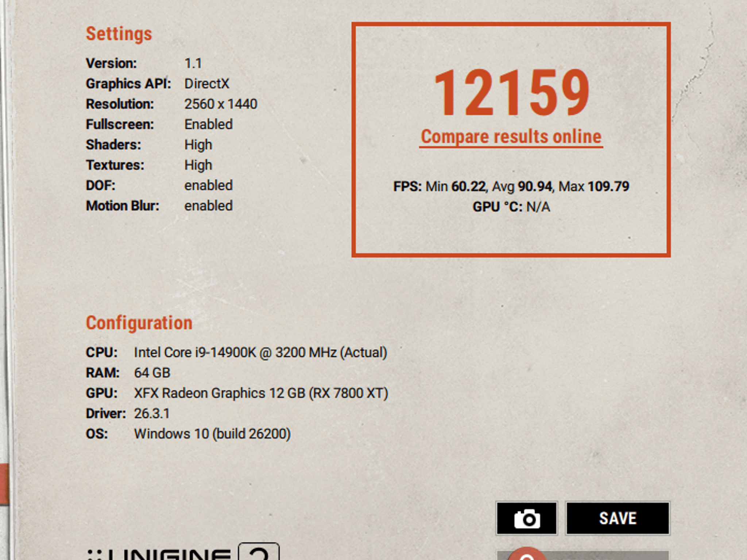Select the Graphics API value DirectX
The width and height of the screenshot is (747, 560).
(207, 84)
